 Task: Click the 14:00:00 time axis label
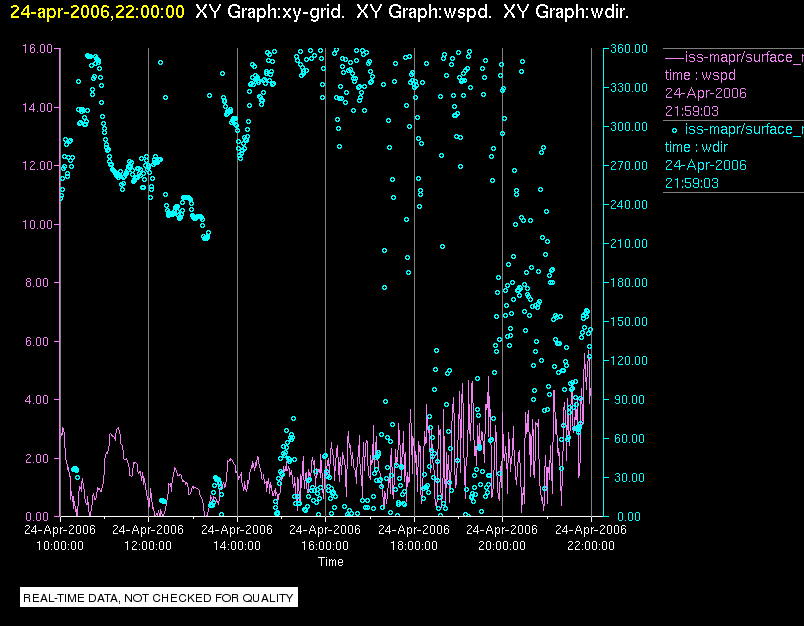(237, 546)
